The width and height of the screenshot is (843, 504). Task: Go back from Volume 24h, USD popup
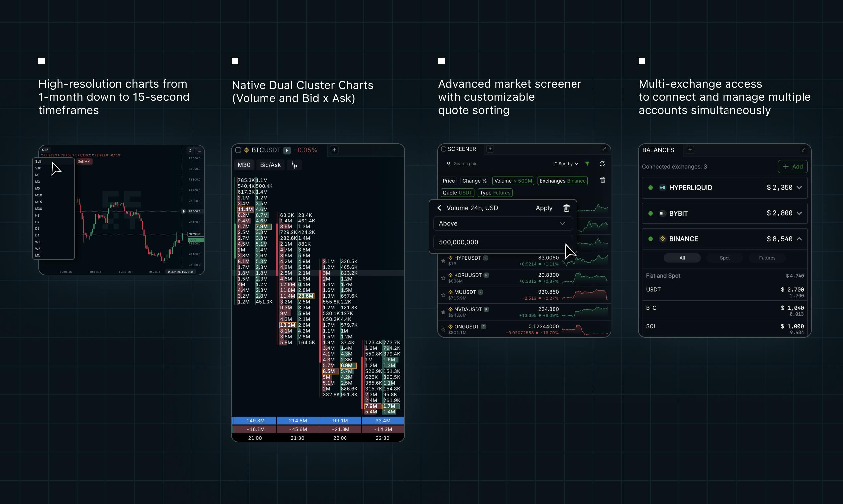click(x=439, y=208)
